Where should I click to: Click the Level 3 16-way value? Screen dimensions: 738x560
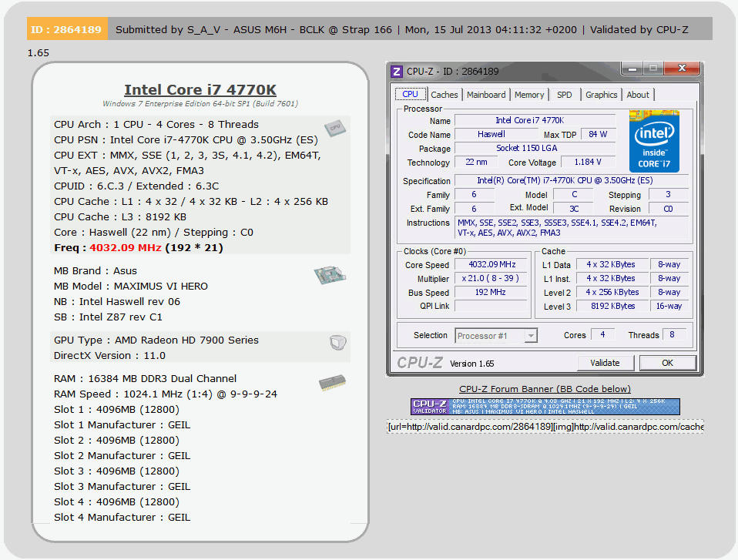pyautogui.click(x=669, y=307)
